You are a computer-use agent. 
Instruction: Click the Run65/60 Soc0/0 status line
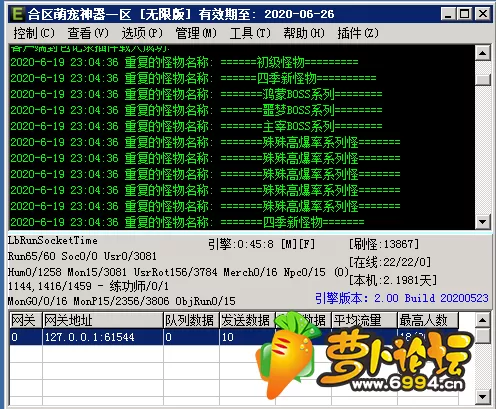[x=82, y=256]
